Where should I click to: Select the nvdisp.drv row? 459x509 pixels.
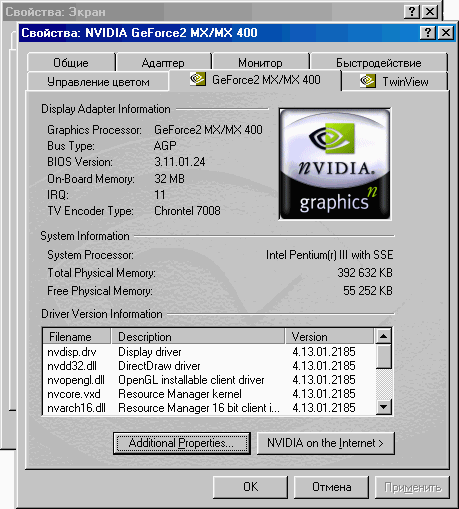pos(209,352)
